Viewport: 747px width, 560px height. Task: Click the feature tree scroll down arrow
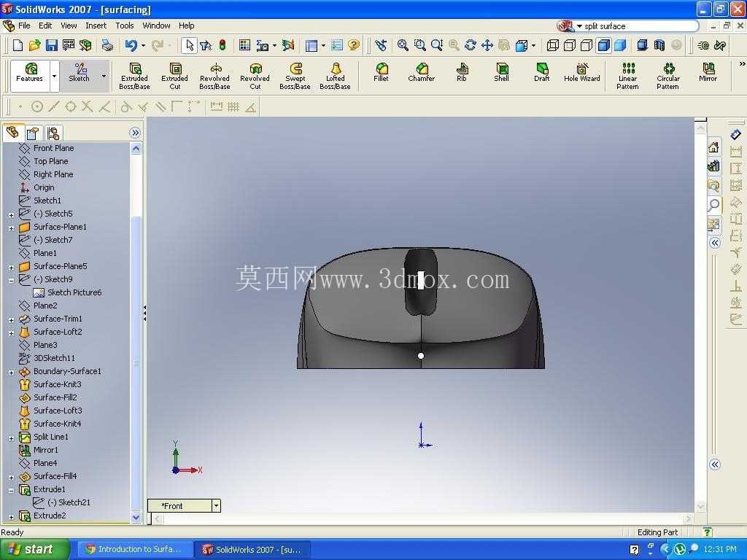point(136,518)
